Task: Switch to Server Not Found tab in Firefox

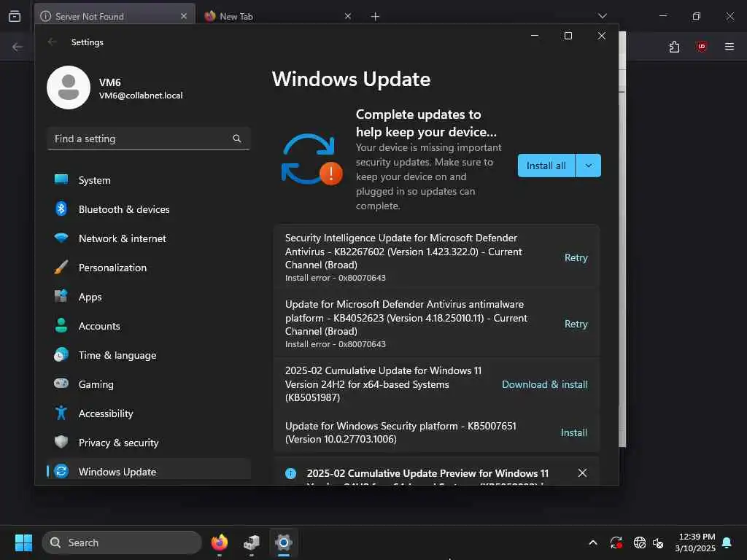Action: 115,16
